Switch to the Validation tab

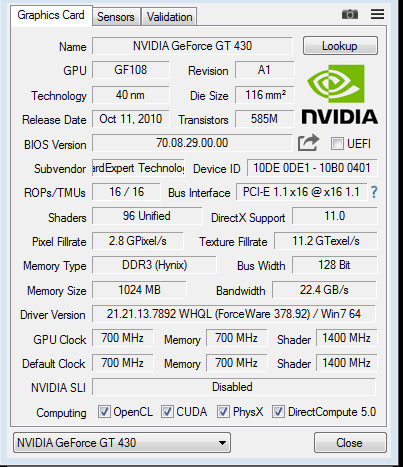coord(169,17)
